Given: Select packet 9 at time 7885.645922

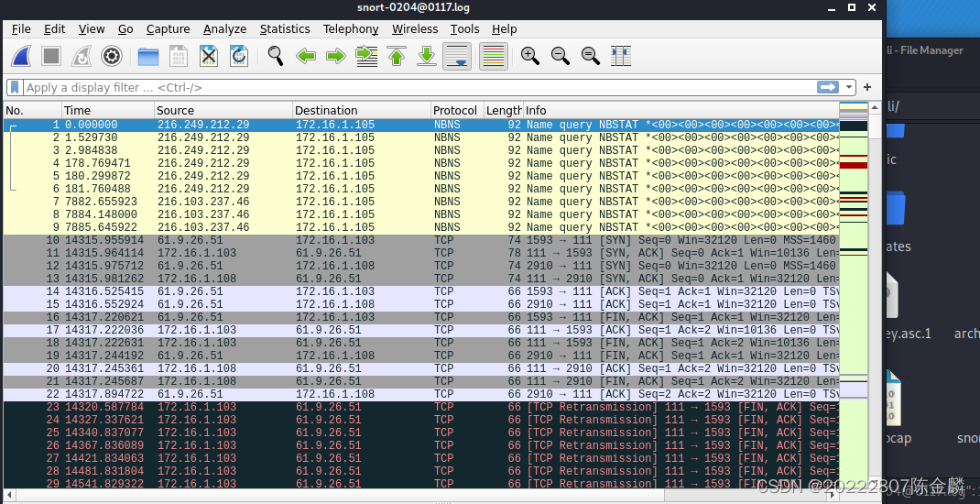Looking at the screenshot, I should [x=421, y=227].
